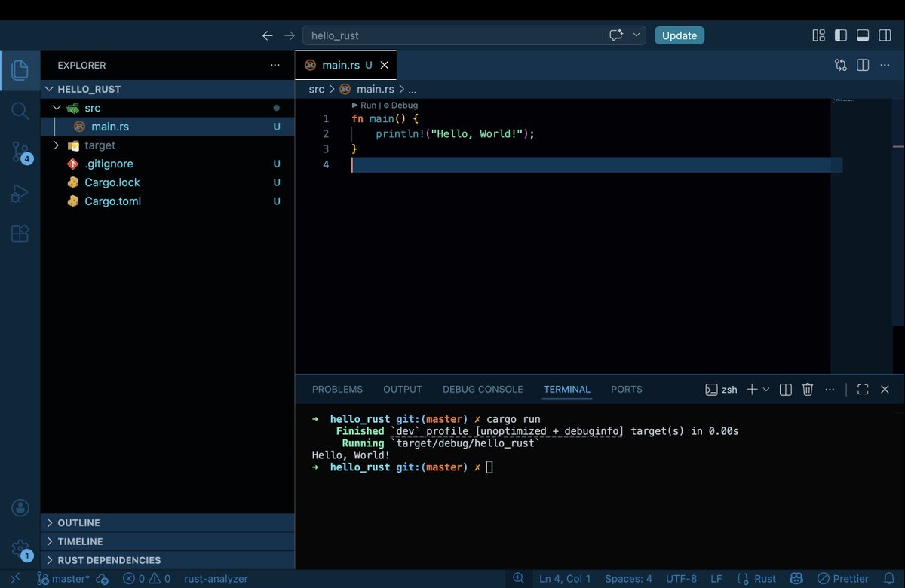Screen dimensions: 905x588
Task: Close the main.rs tab
Action: coord(385,66)
